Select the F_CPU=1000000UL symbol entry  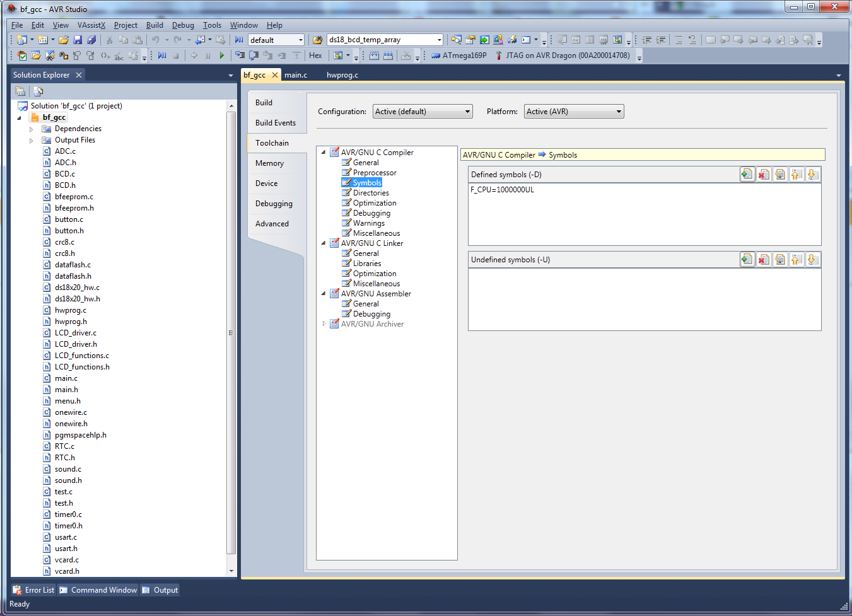click(x=502, y=190)
